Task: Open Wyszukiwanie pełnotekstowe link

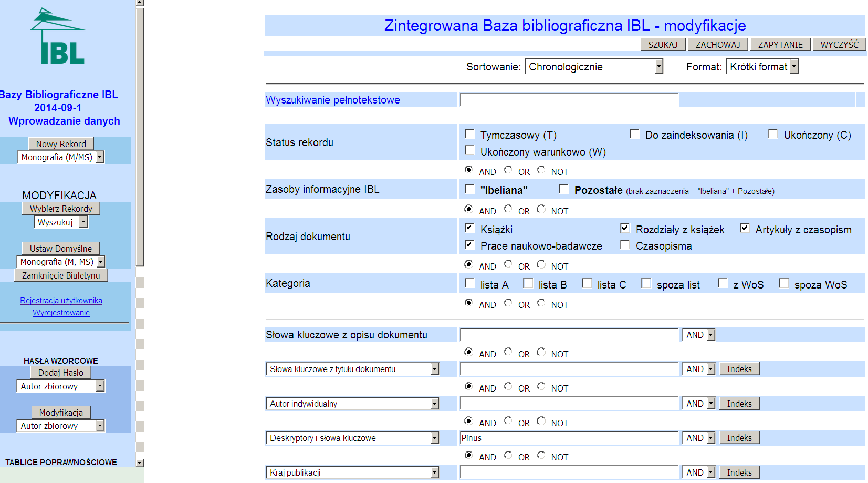Action: coord(333,100)
